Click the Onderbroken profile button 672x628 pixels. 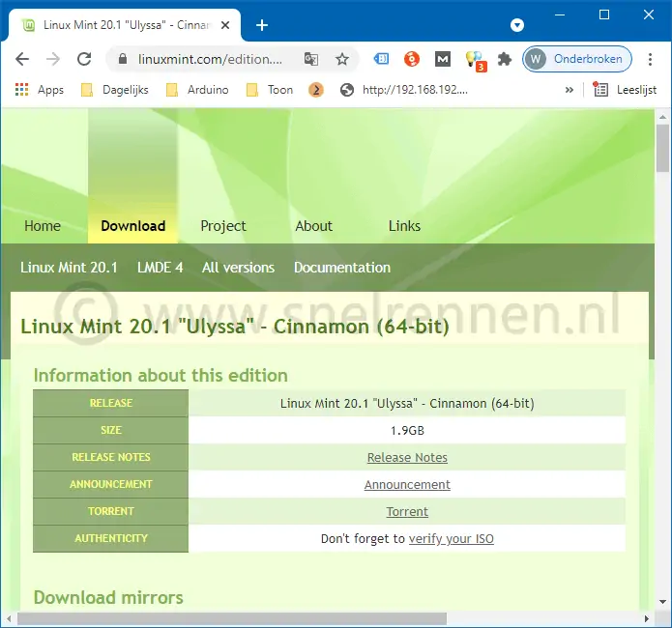pos(577,59)
